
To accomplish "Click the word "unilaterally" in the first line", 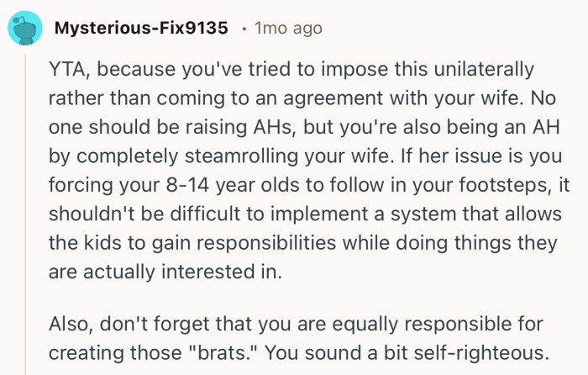I will 482,68.
